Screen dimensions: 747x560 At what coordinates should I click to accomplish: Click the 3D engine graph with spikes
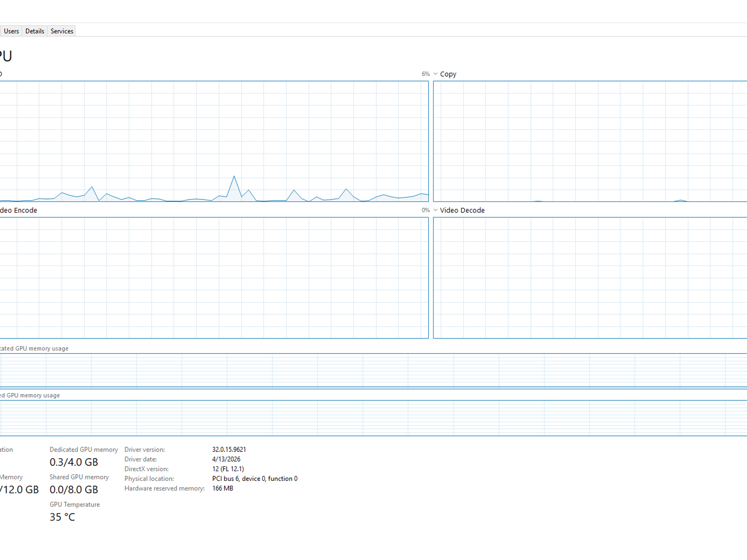point(214,141)
